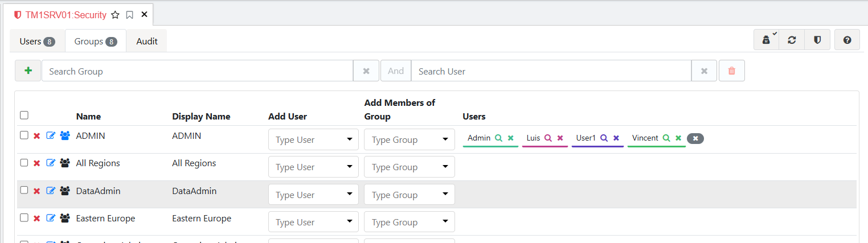
Task: Click the shield icon in top toolbar
Action: tap(817, 40)
